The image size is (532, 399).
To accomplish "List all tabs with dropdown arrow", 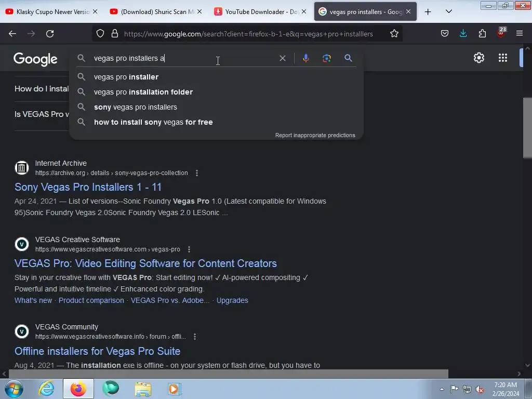I will click(x=448, y=11).
